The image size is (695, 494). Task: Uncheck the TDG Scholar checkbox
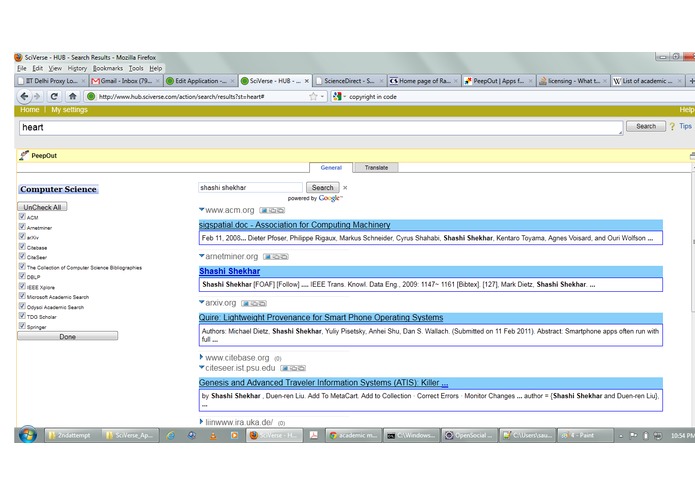(x=22, y=316)
